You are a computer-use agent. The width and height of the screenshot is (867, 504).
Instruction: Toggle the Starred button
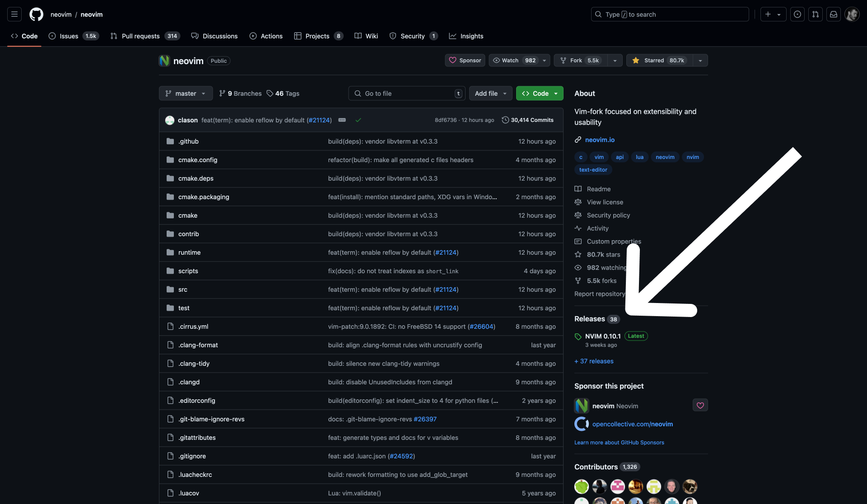coord(659,61)
